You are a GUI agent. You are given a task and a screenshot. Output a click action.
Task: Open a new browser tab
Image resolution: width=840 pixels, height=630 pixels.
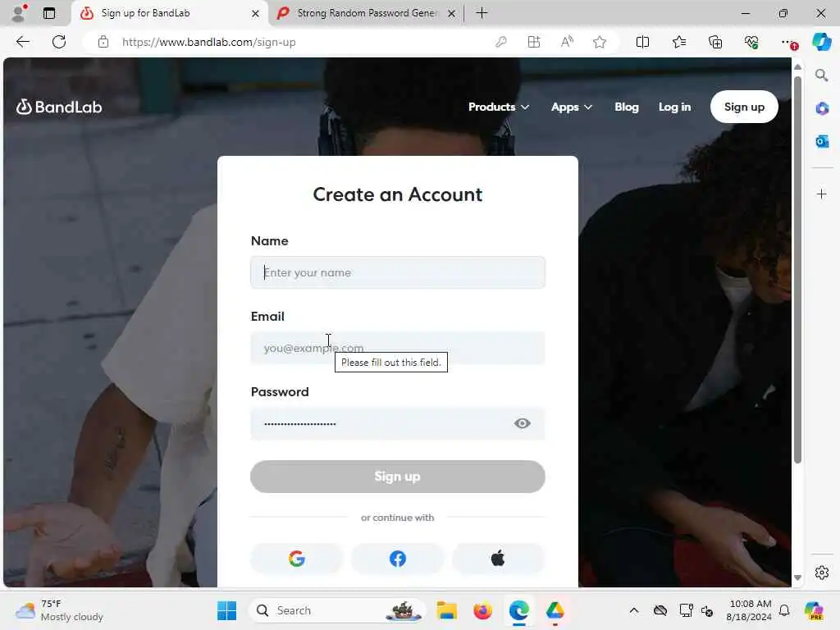pyautogui.click(x=482, y=13)
